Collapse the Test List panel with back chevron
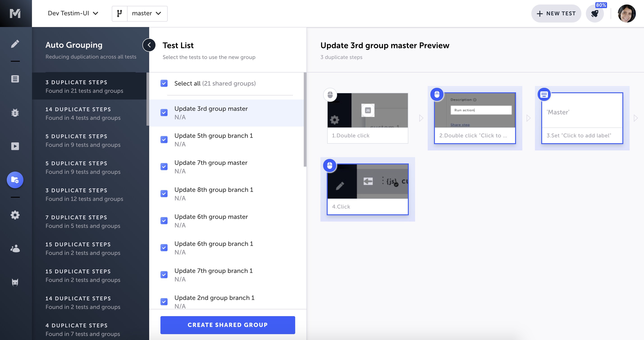 point(149,45)
